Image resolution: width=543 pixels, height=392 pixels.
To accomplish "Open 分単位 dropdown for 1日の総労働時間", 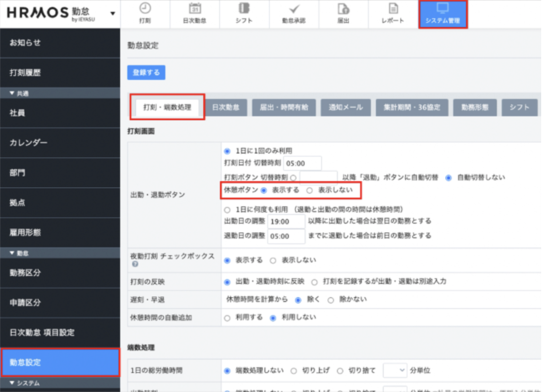I will [x=395, y=370].
